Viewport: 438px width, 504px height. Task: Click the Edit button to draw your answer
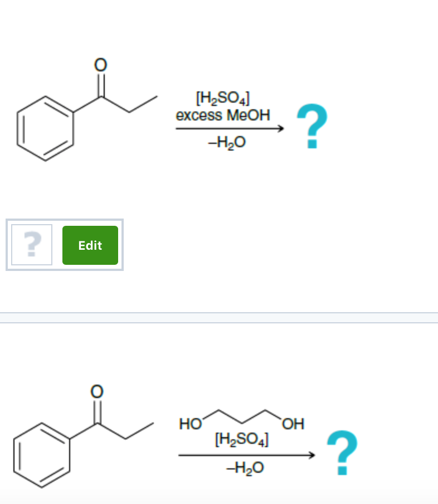[x=90, y=245]
